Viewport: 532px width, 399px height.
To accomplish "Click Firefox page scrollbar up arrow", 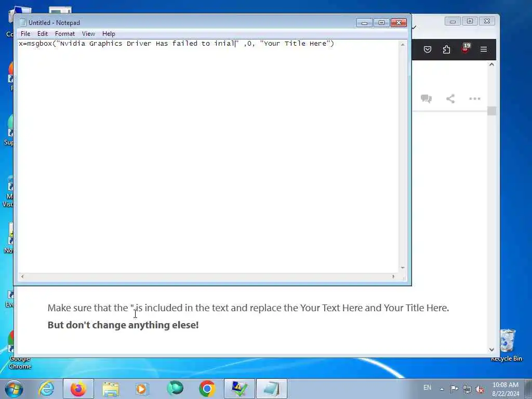I will 491,64.
